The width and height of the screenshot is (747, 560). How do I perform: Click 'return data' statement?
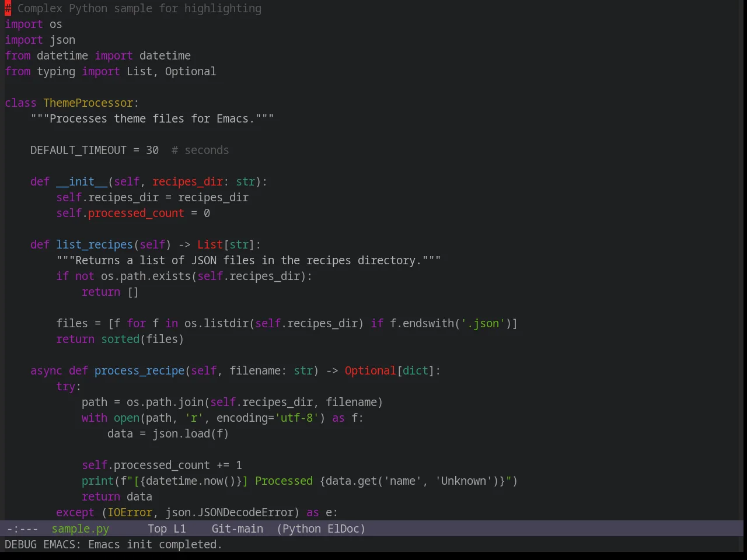[x=117, y=496]
